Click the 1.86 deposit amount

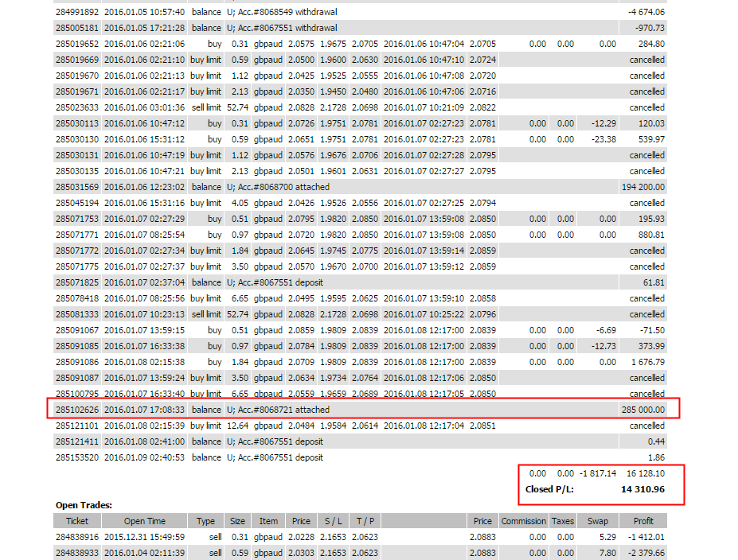[656, 458]
